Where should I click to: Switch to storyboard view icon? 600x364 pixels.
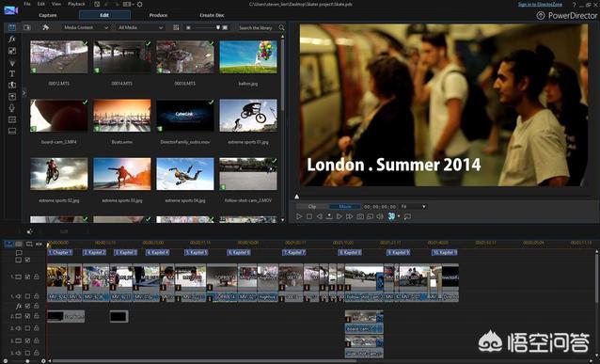click(19, 245)
